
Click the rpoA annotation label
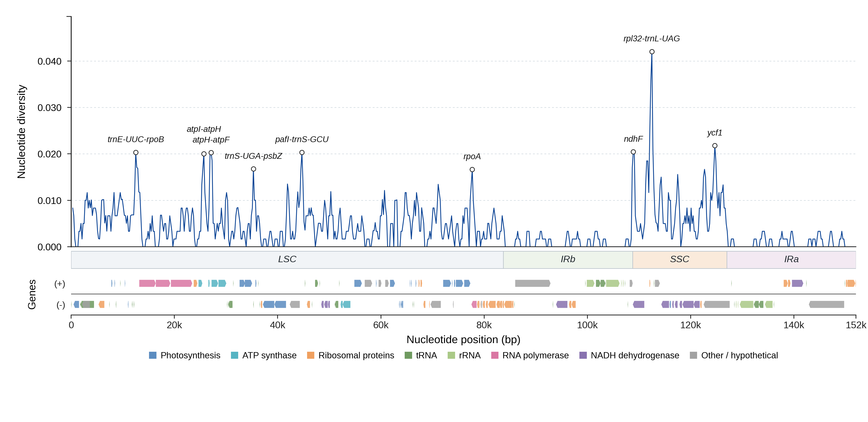pyautogui.click(x=472, y=157)
